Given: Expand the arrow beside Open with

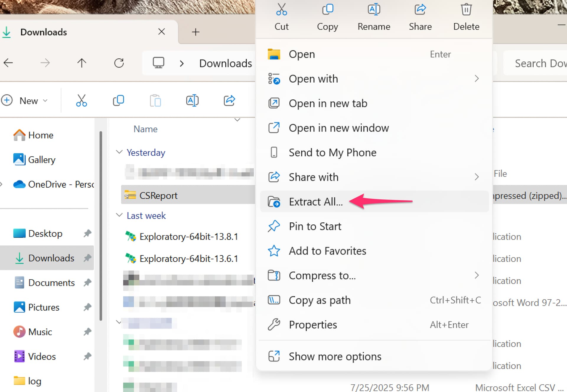Looking at the screenshot, I should point(477,78).
